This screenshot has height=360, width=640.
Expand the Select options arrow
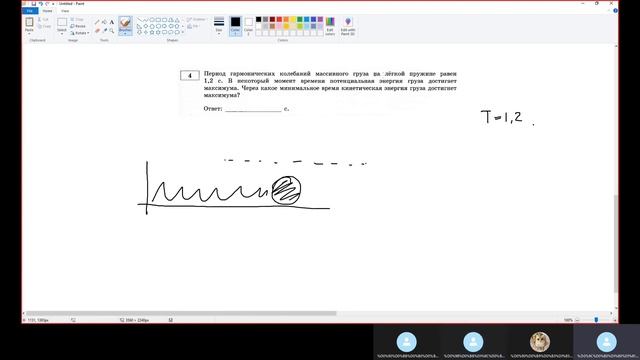62,33
